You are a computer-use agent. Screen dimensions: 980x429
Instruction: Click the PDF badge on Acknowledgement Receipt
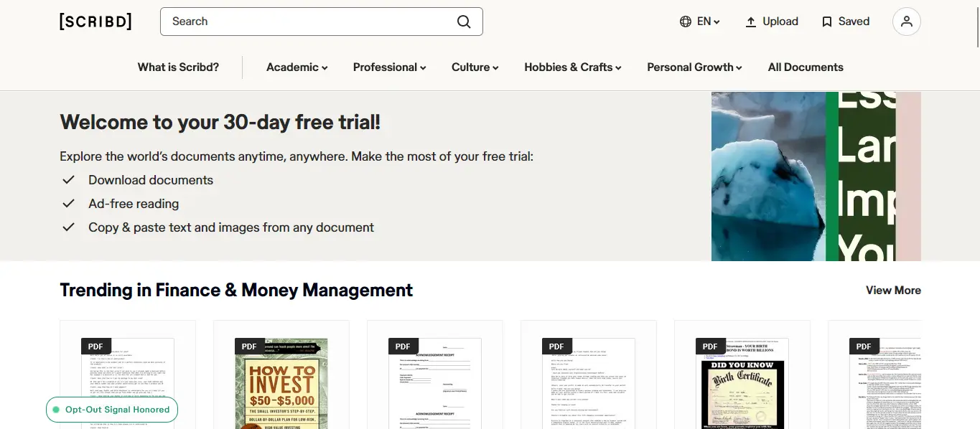[403, 346]
